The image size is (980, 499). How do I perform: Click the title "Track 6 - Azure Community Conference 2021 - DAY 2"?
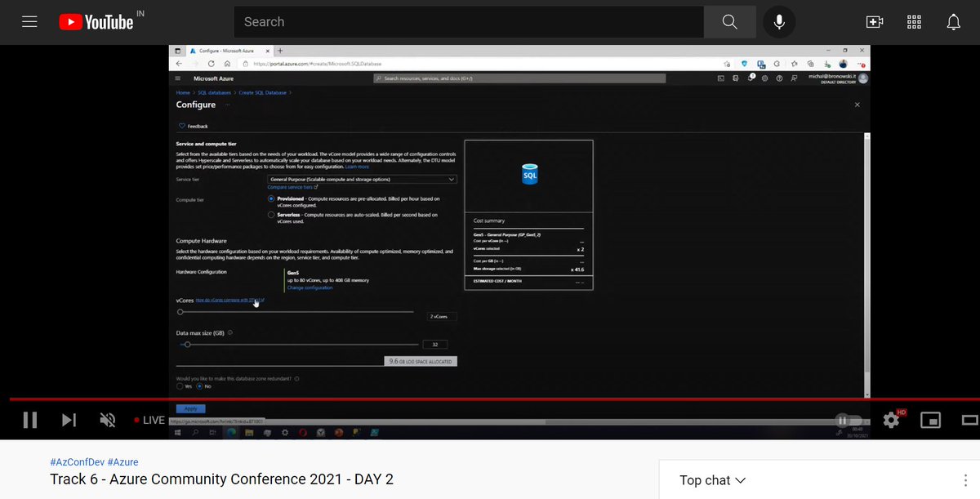click(221, 479)
